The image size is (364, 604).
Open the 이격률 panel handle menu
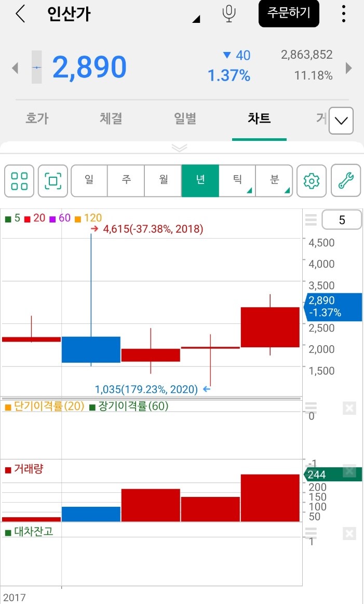(x=311, y=408)
